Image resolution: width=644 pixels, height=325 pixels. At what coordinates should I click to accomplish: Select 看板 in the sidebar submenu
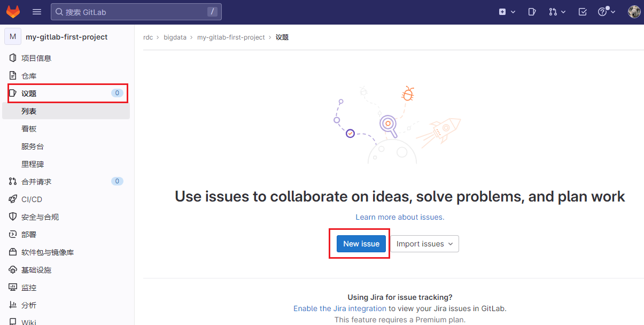pos(29,129)
